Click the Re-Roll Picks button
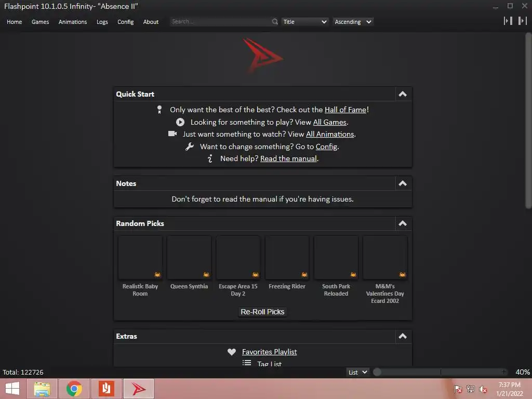 click(262, 312)
